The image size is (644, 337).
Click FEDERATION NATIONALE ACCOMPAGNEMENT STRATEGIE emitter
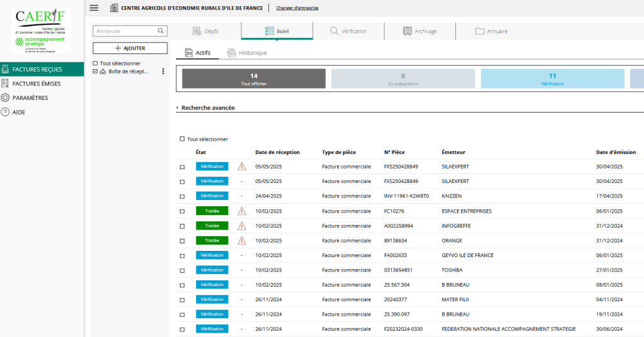point(508,329)
